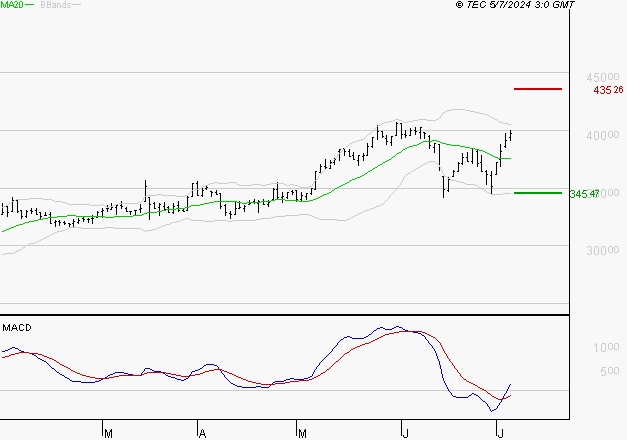Click the second M month marker

pos(302,434)
